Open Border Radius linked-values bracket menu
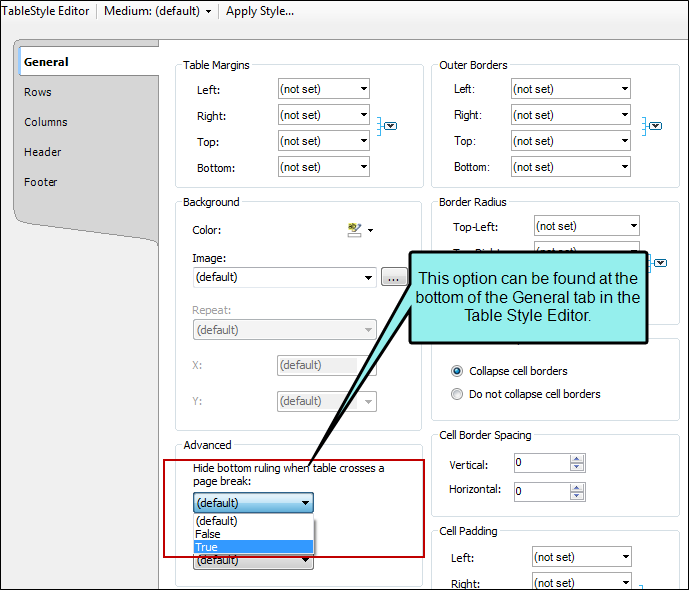 click(x=660, y=263)
